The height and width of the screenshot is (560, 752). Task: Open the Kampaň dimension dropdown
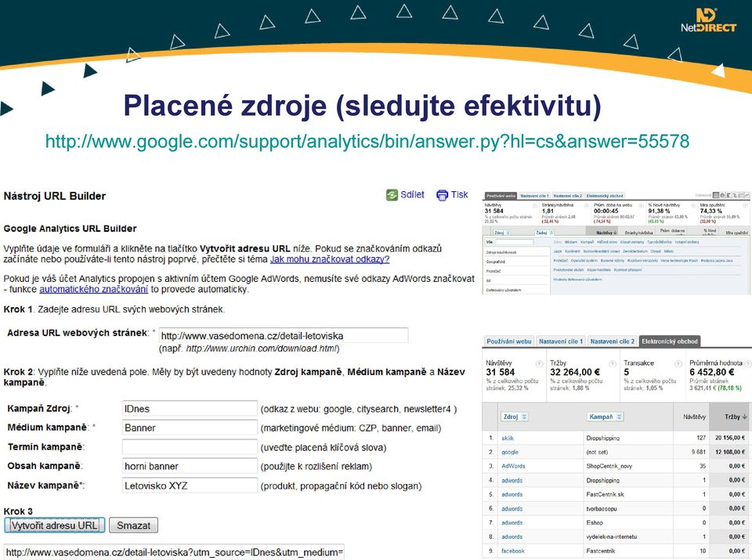click(605, 417)
